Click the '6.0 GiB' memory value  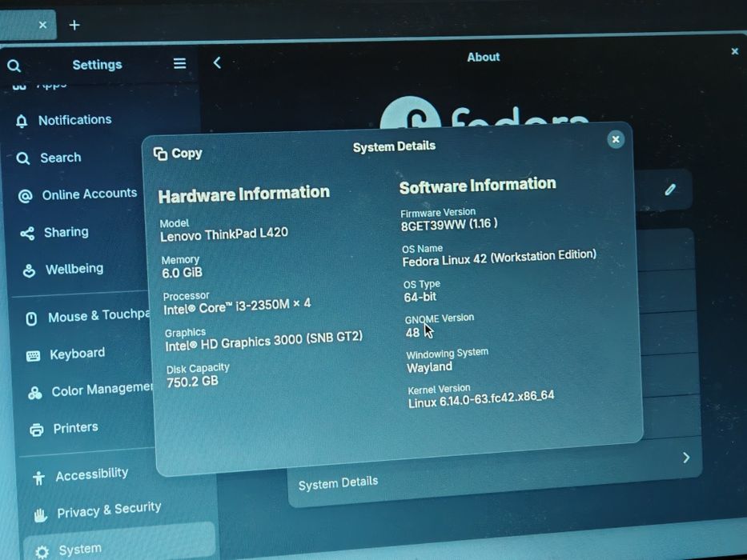(182, 273)
